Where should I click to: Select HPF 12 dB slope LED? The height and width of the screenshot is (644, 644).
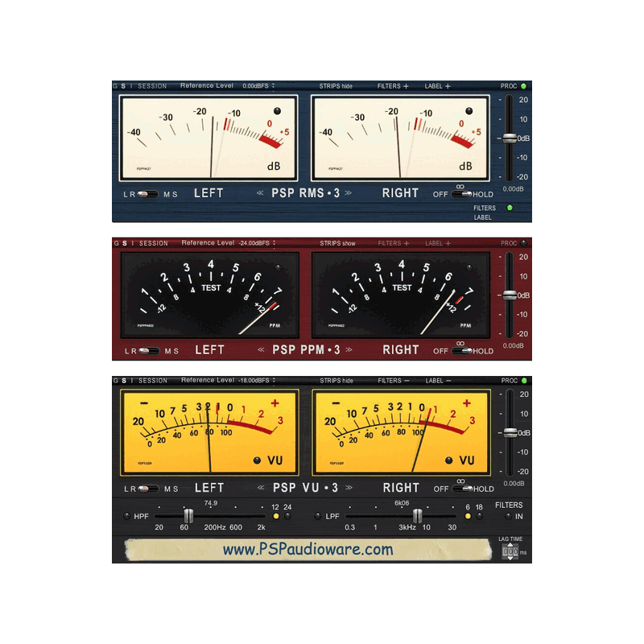(x=276, y=516)
